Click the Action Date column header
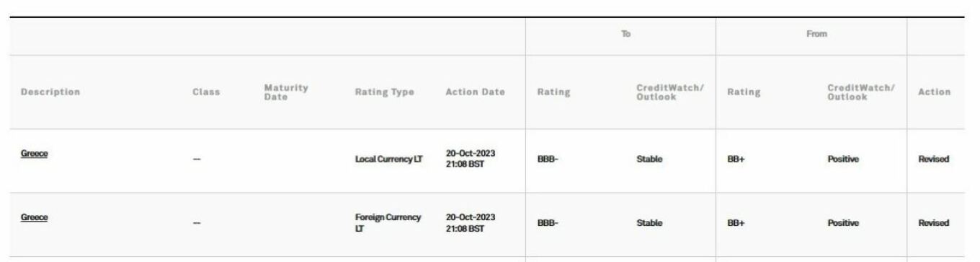This screenshot has height=262, width=980. coord(476,92)
